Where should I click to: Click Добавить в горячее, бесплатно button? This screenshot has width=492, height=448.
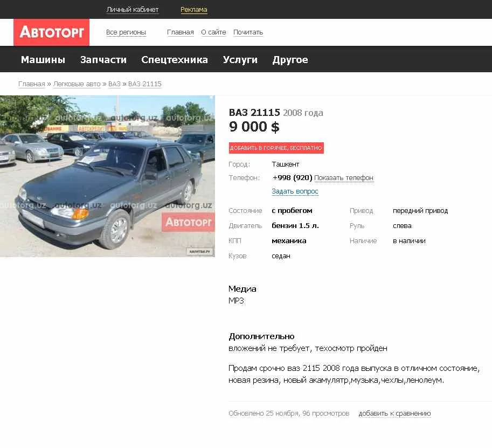point(276,148)
